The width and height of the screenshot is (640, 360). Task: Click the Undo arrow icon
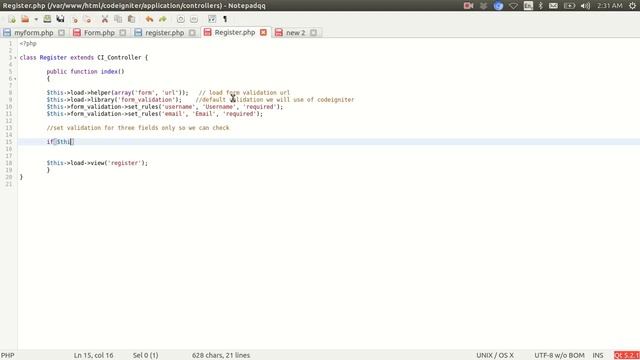[x=149, y=19]
